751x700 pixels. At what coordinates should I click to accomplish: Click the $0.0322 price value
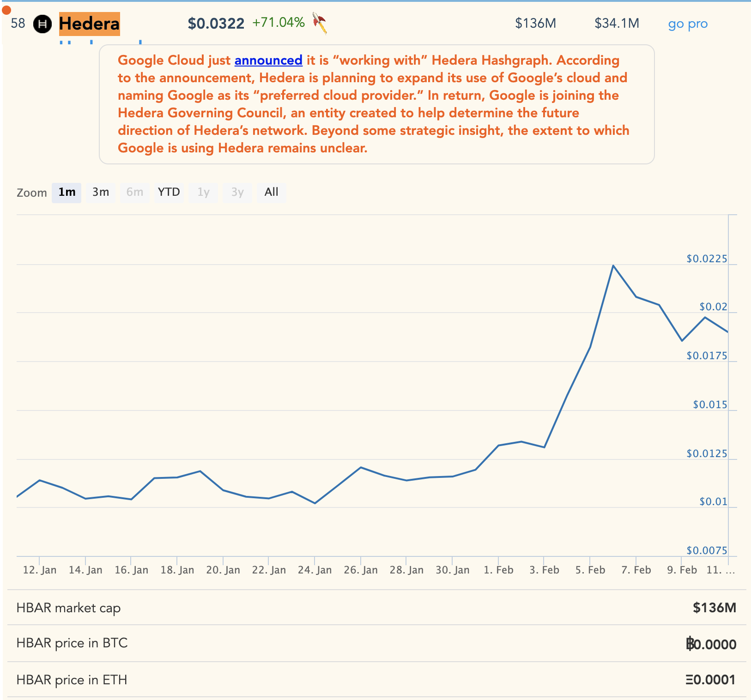tap(216, 24)
